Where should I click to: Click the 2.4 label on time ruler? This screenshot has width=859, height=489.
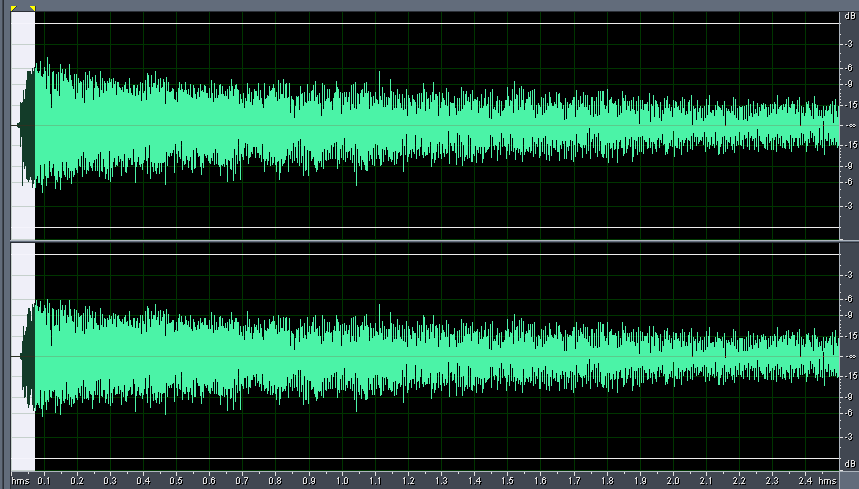coord(806,481)
